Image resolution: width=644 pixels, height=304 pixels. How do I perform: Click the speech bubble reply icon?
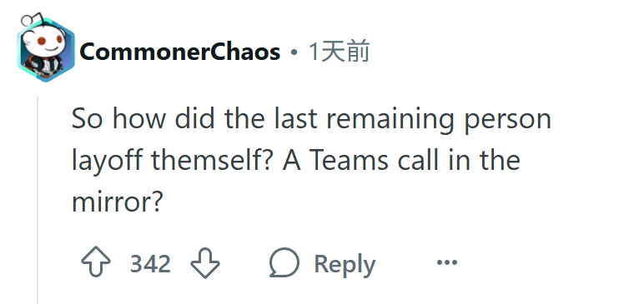pos(284,262)
